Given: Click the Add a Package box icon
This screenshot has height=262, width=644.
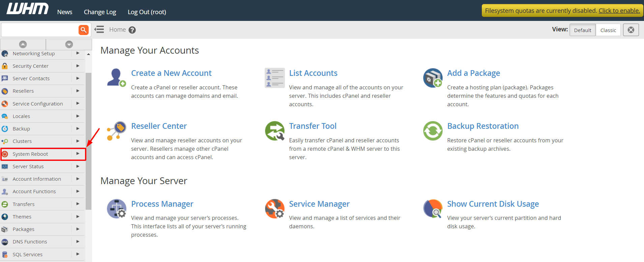Looking at the screenshot, I should coord(433,78).
